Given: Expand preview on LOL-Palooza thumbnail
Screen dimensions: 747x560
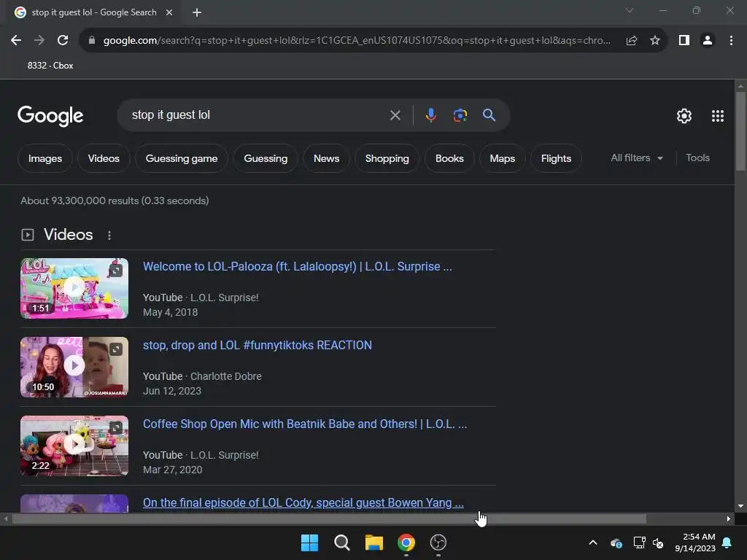Looking at the screenshot, I should (115, 271).
